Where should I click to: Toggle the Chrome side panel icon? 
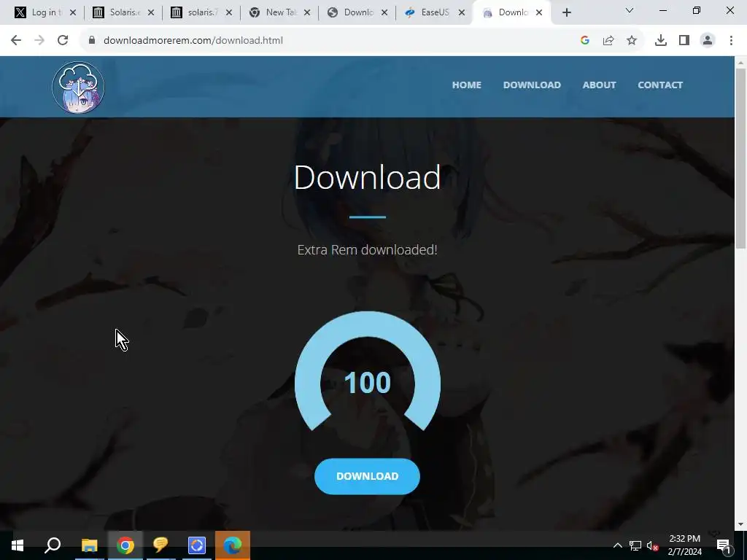(x=684, y=41)
